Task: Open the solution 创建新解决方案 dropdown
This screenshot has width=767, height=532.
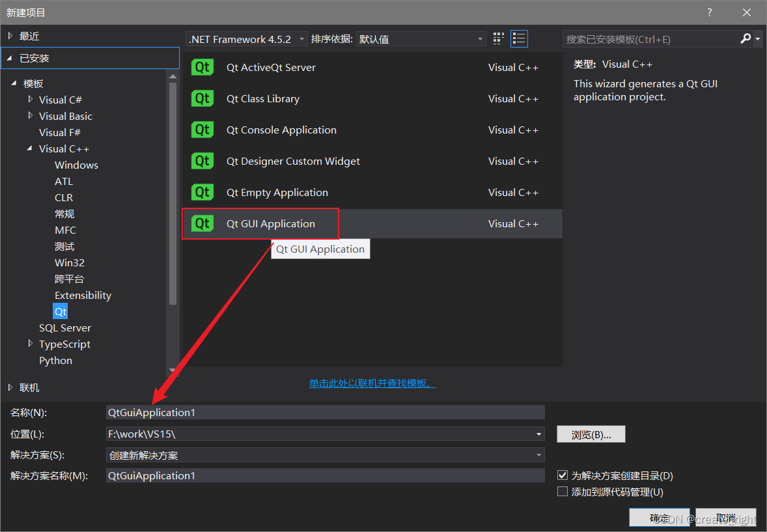Action: coord(538,455)
